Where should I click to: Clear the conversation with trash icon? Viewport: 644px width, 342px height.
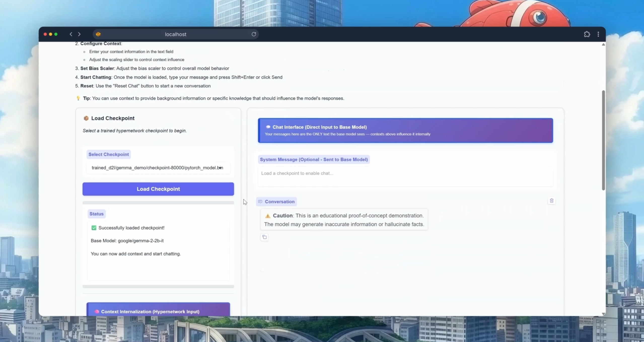[x=551, y=201]
